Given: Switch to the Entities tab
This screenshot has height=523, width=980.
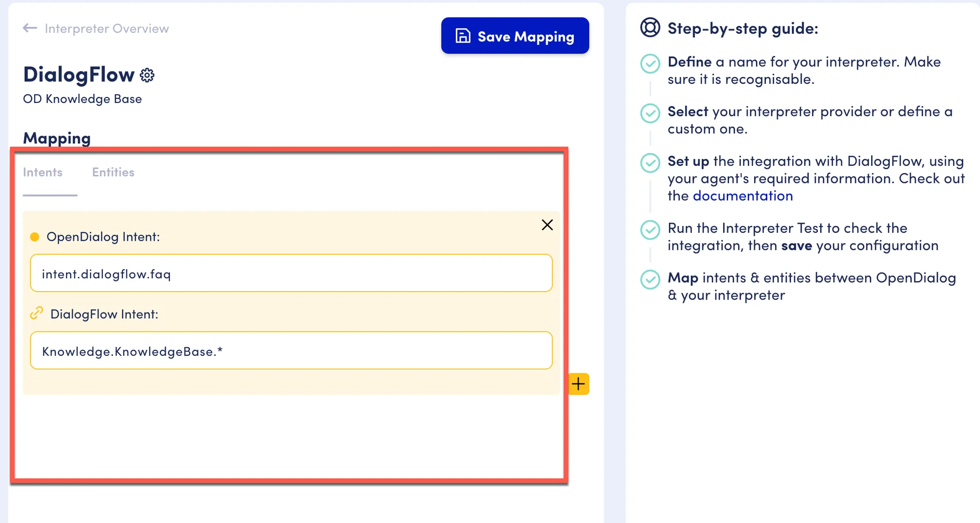Looking at the screenshot, I should [x=113, y=173].
